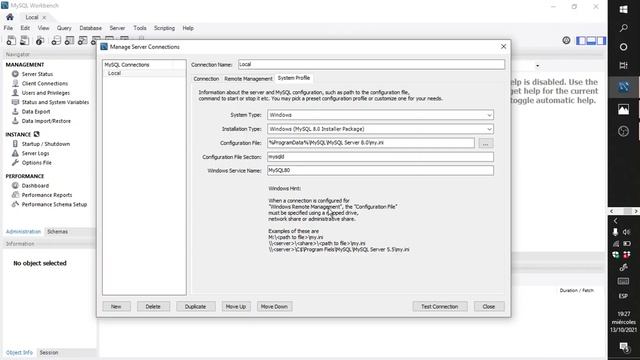
Task: Open Users and Privileges in Navigator
Action: point(45,93)
